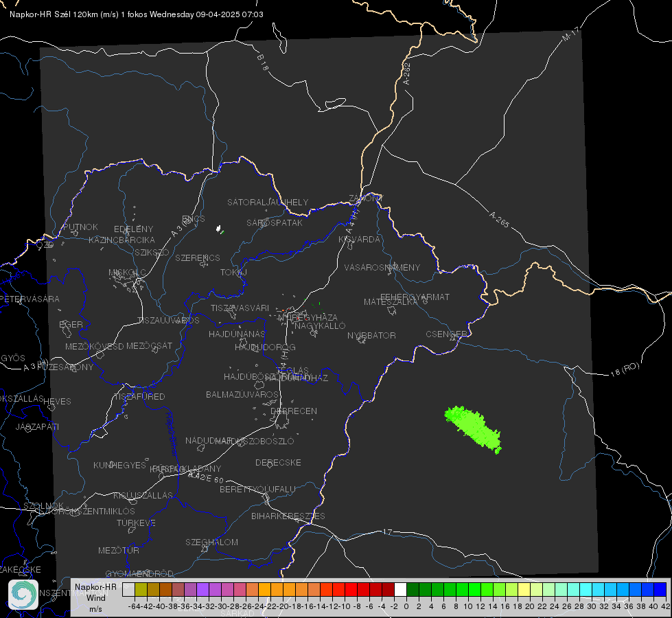
Task: Click the SÁTORALJAÚJHELY label
Action: [268, 202]
